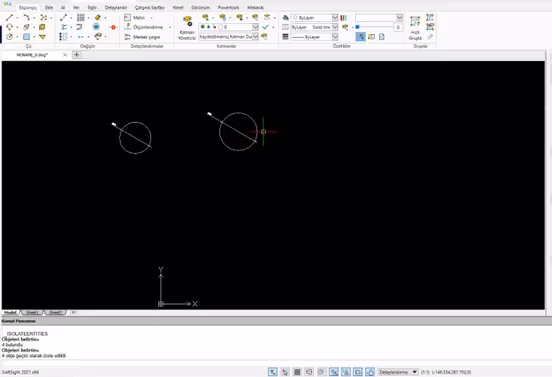Click the upper group edit icon
The width and height of the screenshot is (552, 377).
pyautogui.click(x=430, y=17)
